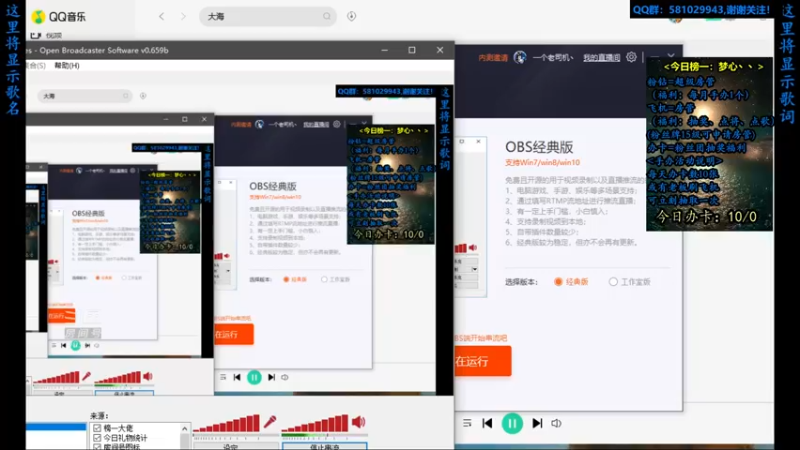
Task: Open the gear icon in the middle nested streaming window
Action: tap(337, 124)
